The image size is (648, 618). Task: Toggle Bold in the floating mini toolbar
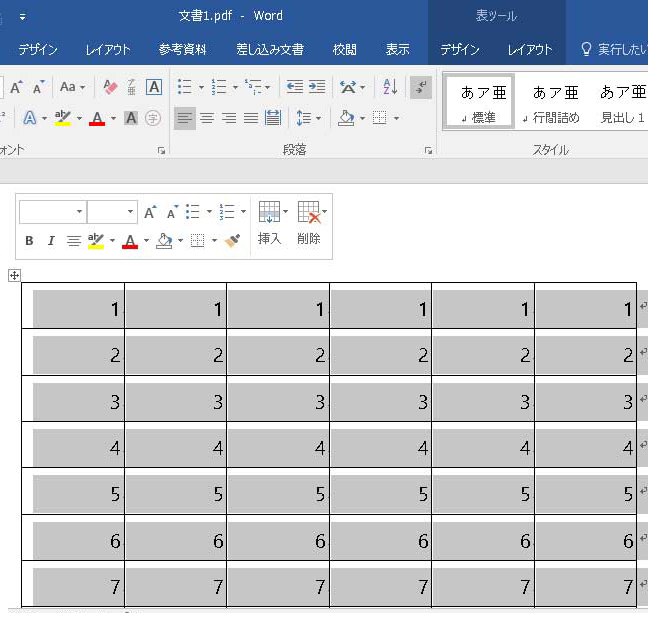click(x=29, y=241)
